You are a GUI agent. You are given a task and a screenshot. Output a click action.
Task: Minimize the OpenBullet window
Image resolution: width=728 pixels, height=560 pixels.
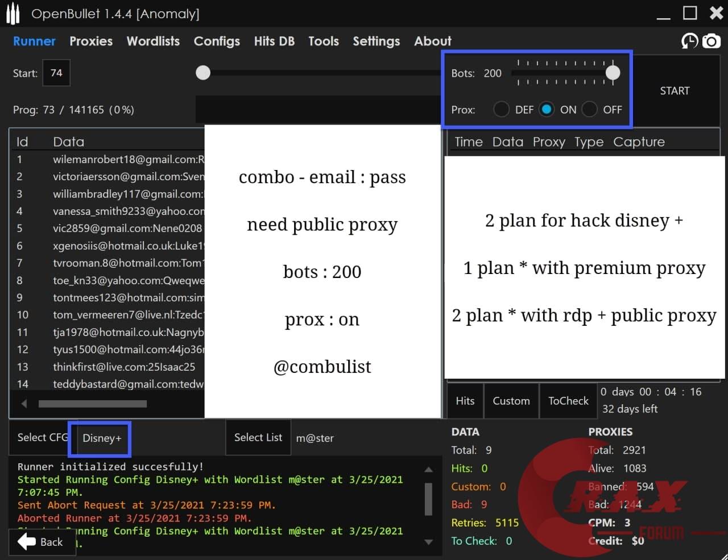pyautogui.click(x=663, y=18)
